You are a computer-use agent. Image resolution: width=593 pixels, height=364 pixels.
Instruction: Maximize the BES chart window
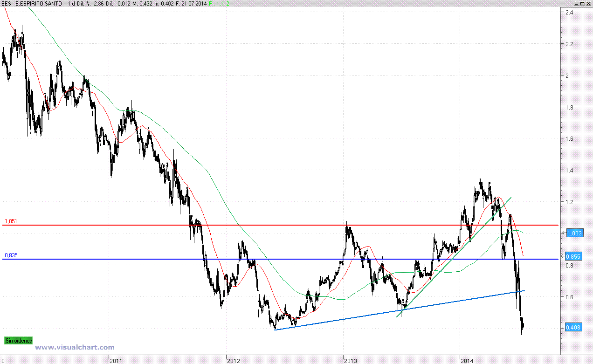(582, 4)
